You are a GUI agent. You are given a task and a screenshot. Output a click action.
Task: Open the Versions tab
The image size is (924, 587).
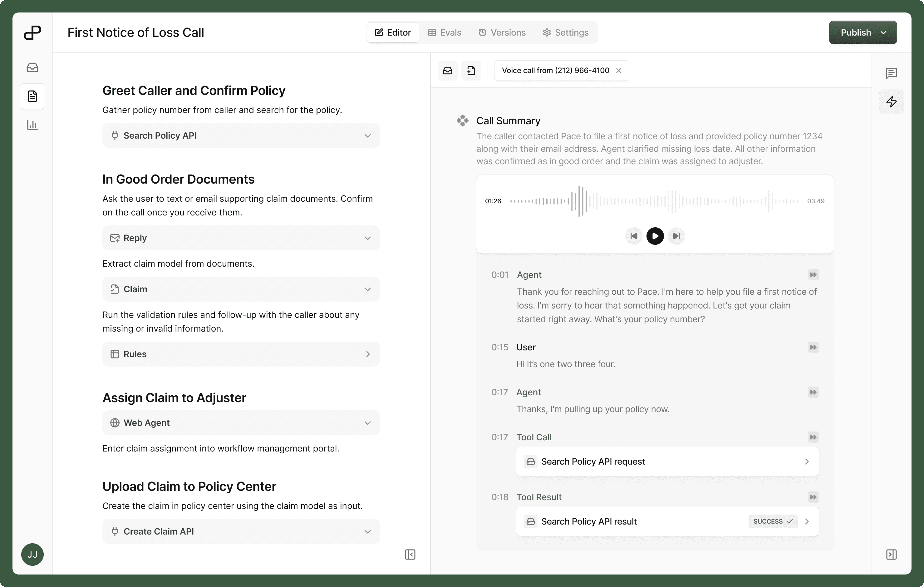(502, 33)
